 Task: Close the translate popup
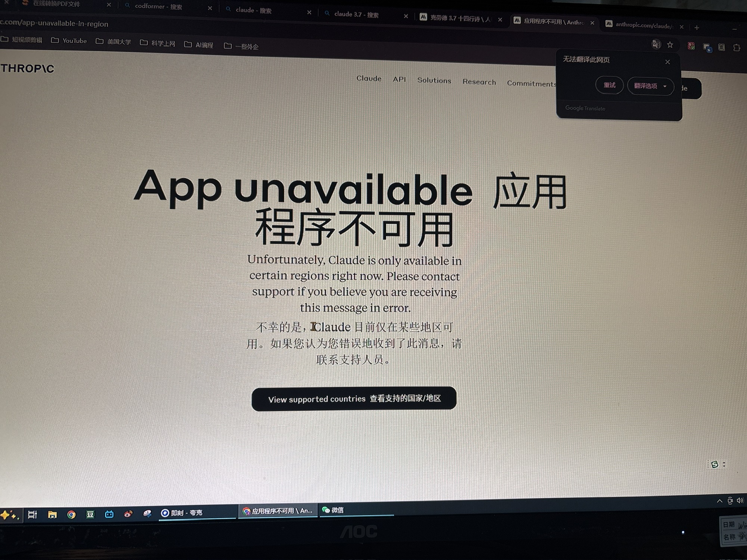pos(667,62)
